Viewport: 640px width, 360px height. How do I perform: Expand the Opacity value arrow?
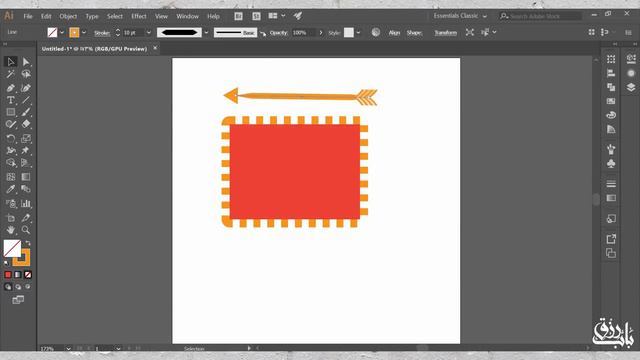pyautogui.click(x=321, y=33)
